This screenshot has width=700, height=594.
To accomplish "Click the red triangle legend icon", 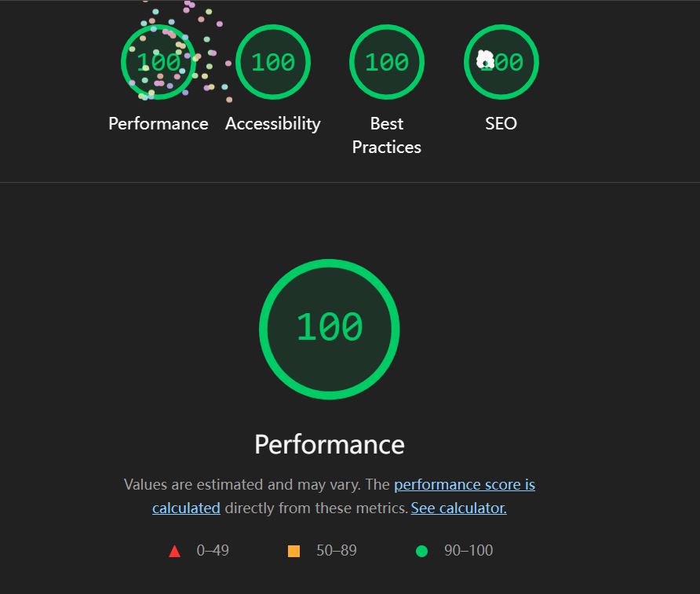I will pyautogui.click(x=174, y=551).
